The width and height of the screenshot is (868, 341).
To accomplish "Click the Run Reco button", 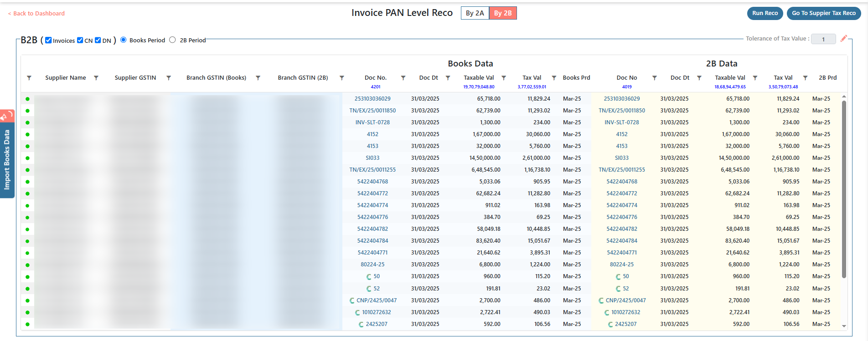I will tap(765, 13).
